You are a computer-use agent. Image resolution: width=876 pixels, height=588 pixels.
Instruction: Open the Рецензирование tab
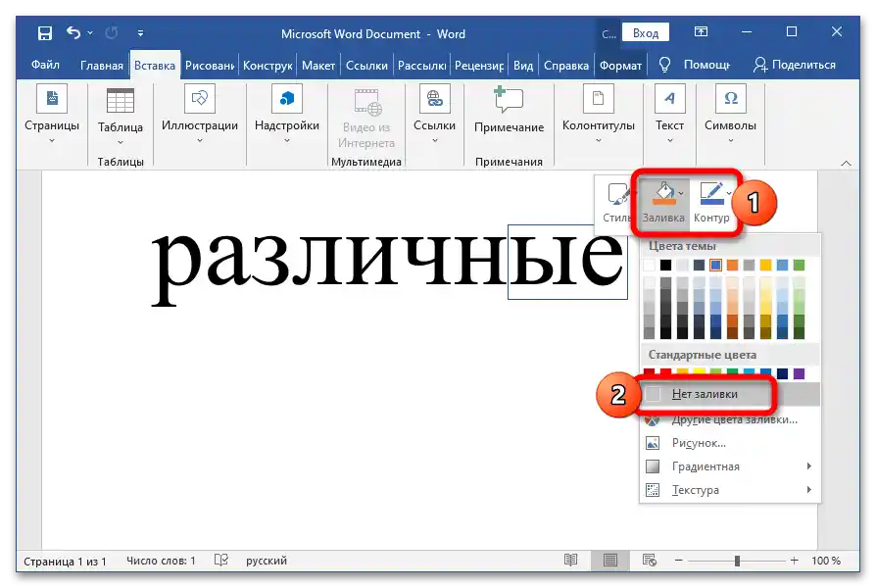coord(479,66)
